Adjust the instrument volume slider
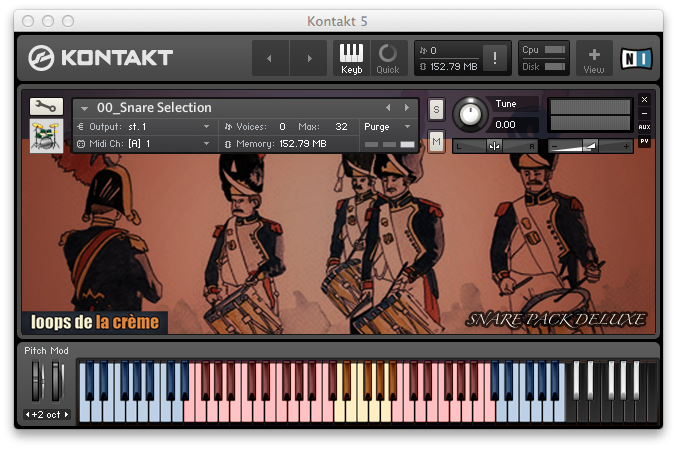The image size is (677, 449). 590,146
